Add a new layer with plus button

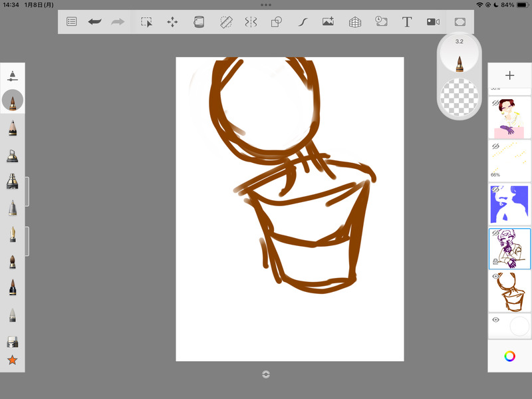tap(509, 75)
